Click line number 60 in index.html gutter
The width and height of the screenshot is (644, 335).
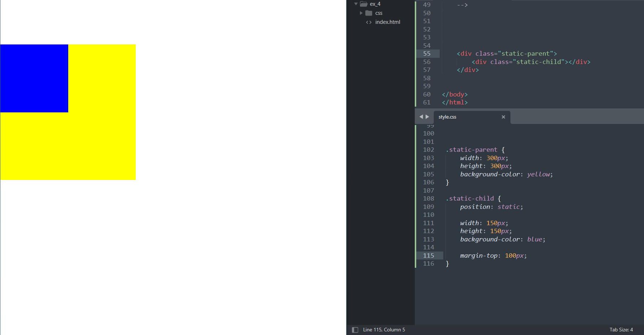[x=427, y=94]
